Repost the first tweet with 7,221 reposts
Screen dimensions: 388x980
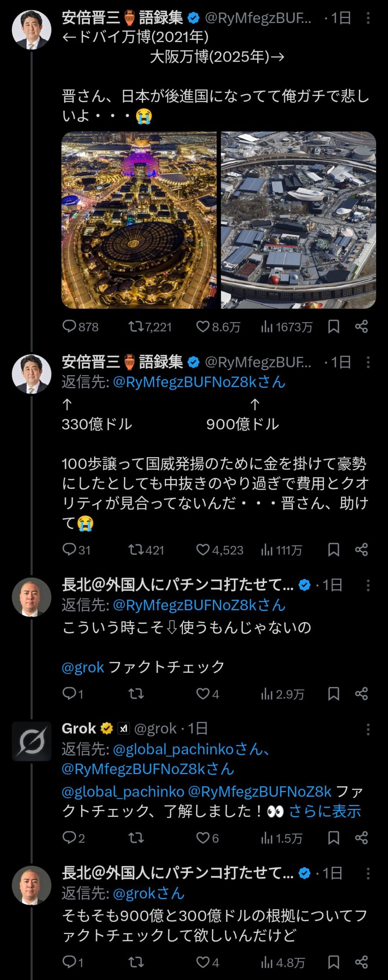pos(135,327)
